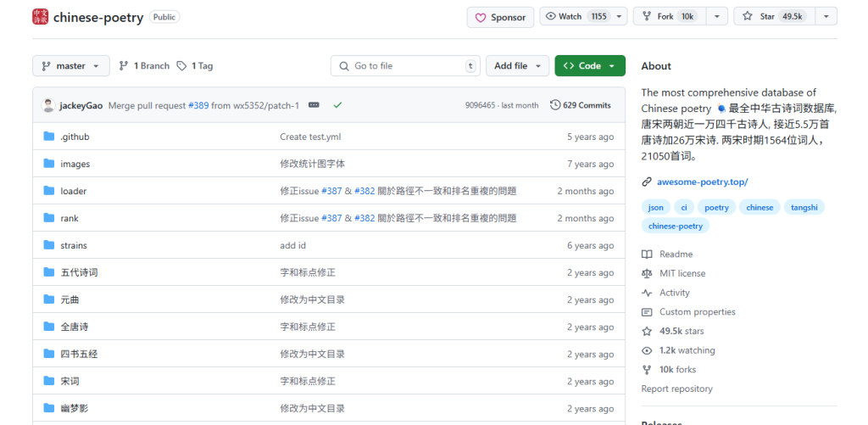Click the Fork icon in the header
This screenshot has width=868, height=425.
point(647,16)
